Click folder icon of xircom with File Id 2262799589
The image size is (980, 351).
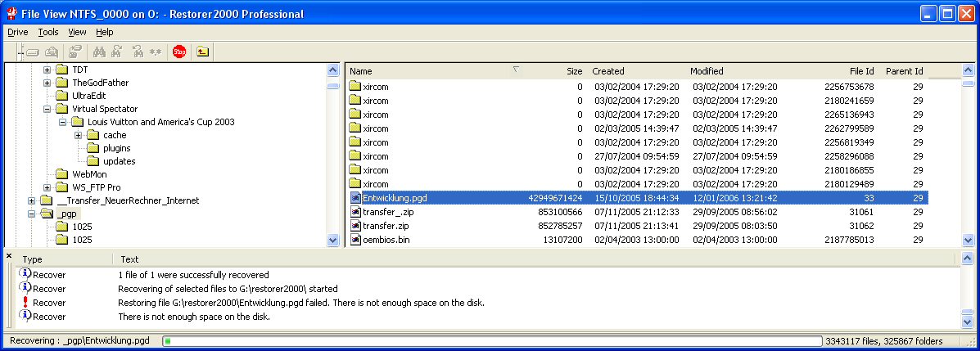(x=355, y=128)
